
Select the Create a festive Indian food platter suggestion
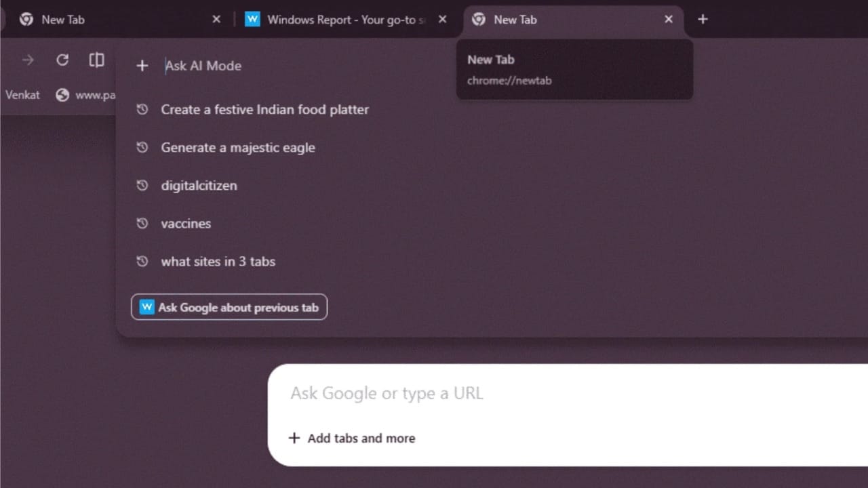(x=264, y=109)
